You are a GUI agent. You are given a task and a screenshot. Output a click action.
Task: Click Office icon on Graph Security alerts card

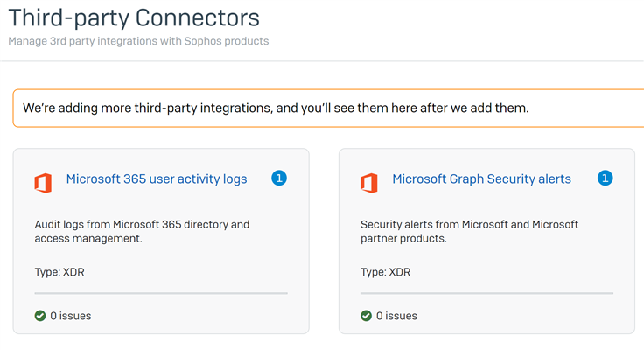pos(369,183)
